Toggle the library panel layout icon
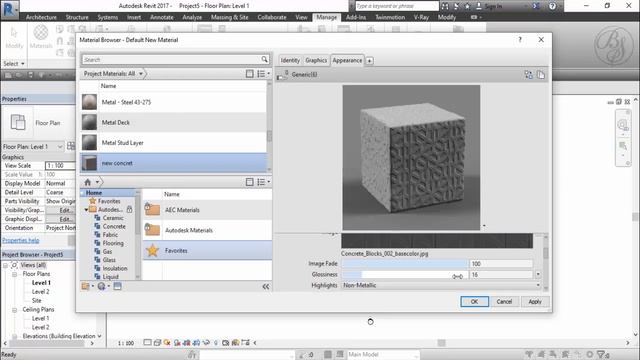This screenshot has height=360, width=640. [x=249, y=182]
